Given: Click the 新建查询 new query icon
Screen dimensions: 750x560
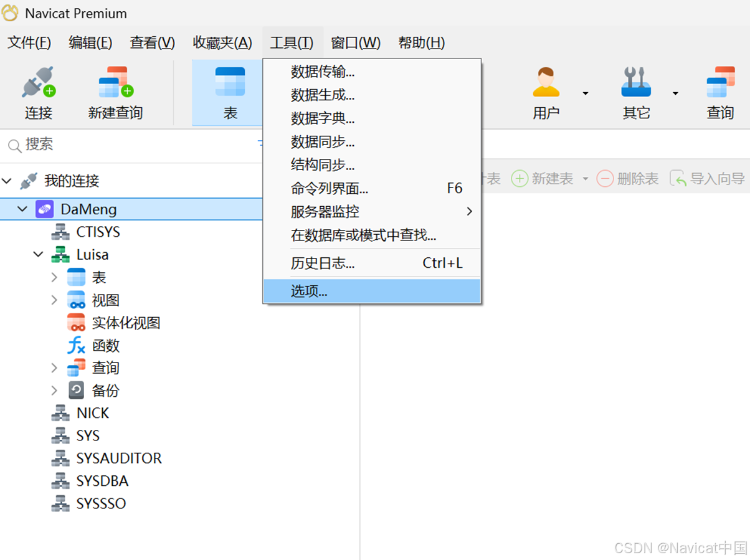Looking at the screenshot, I should 116,82.
